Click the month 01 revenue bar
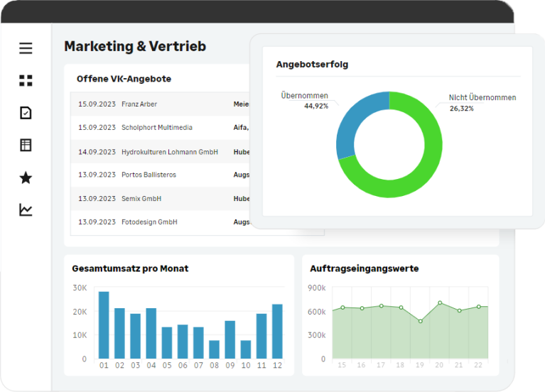 point(104,325)
